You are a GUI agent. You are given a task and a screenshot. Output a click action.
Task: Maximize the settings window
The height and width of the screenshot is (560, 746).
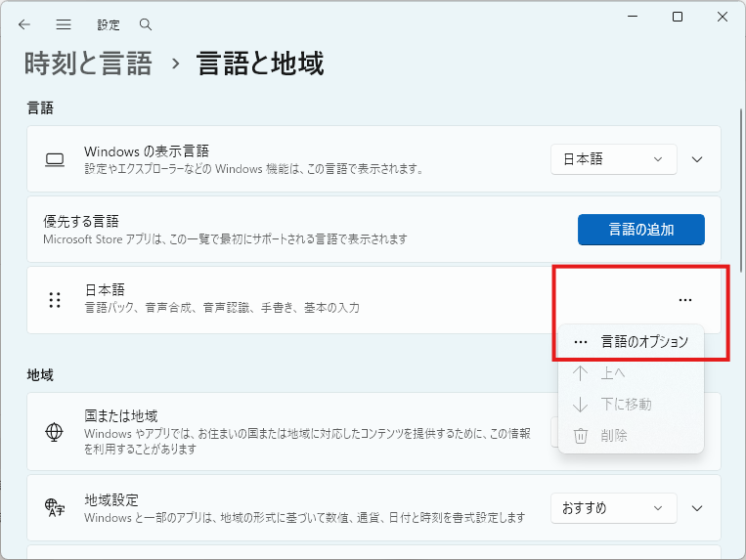pos(678,18)
